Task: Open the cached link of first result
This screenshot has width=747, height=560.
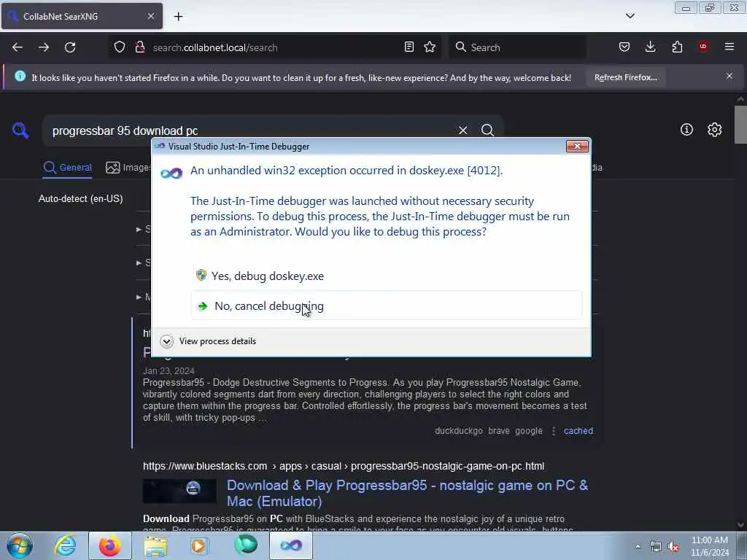Action: click(578, 430)
